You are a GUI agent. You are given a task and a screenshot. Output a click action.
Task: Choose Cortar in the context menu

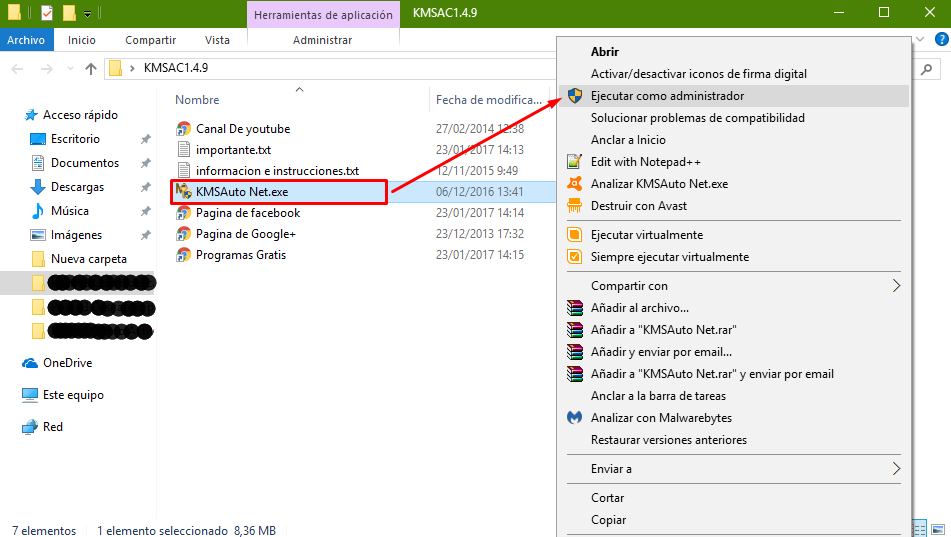734,498
